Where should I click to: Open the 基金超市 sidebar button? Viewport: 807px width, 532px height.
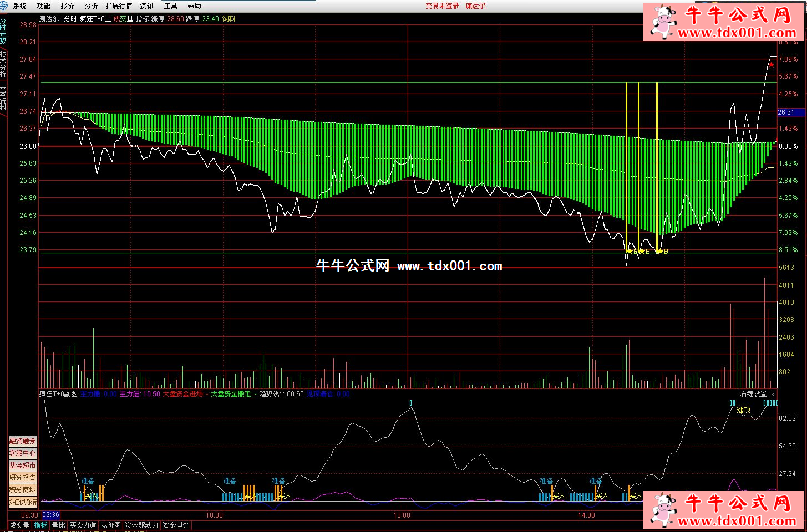(x=22, y=465)
